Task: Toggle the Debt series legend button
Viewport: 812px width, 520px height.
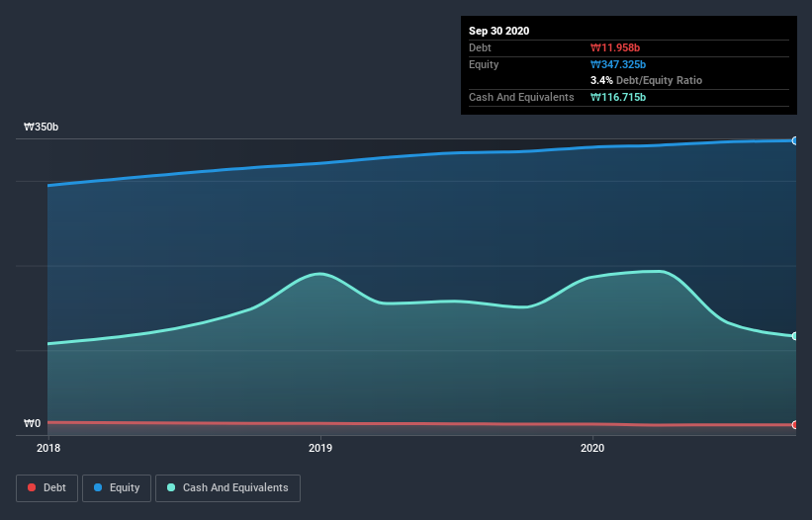Action: (46, 488)
